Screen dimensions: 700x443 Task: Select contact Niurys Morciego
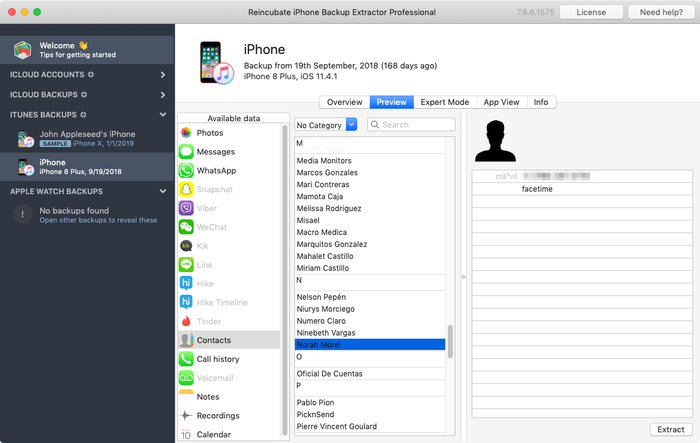pyautogui.click(x=370, y=309)
